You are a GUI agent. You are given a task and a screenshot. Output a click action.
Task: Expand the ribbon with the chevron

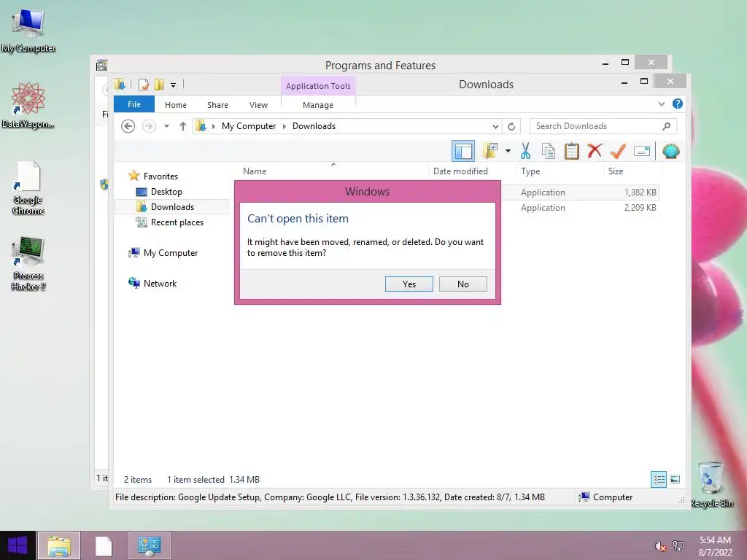(x=661, y=104)
